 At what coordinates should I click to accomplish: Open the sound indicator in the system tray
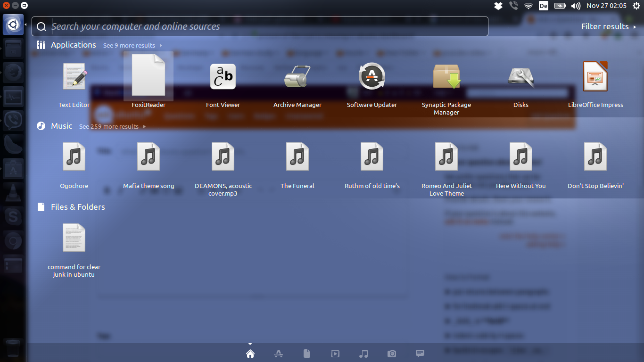(576, 6)
